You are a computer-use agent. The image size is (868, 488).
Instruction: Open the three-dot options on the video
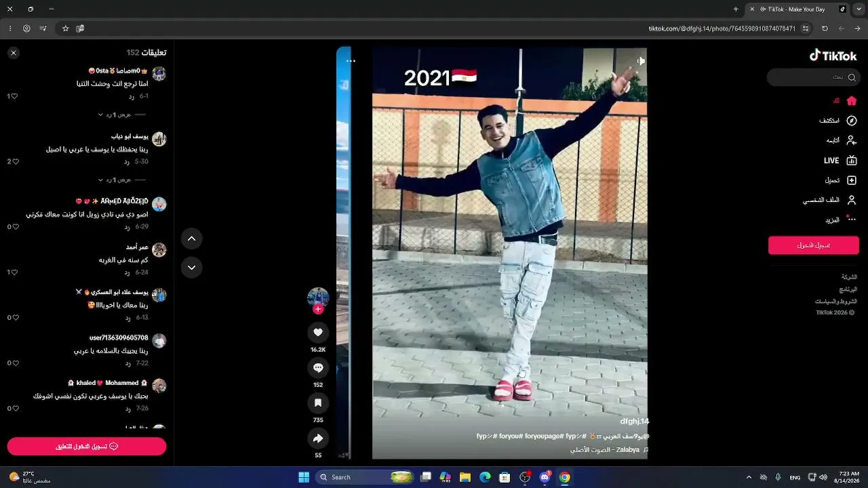(x=351, y=61)
